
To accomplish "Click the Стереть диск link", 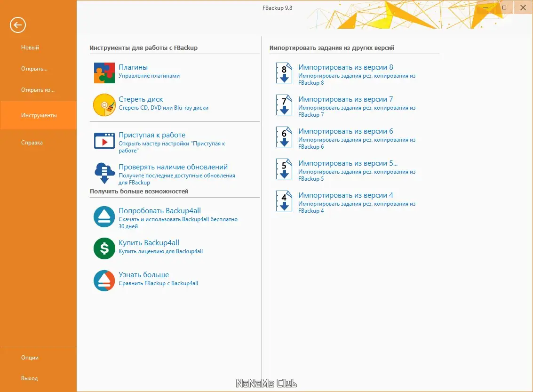I will [x=141, y=99].
